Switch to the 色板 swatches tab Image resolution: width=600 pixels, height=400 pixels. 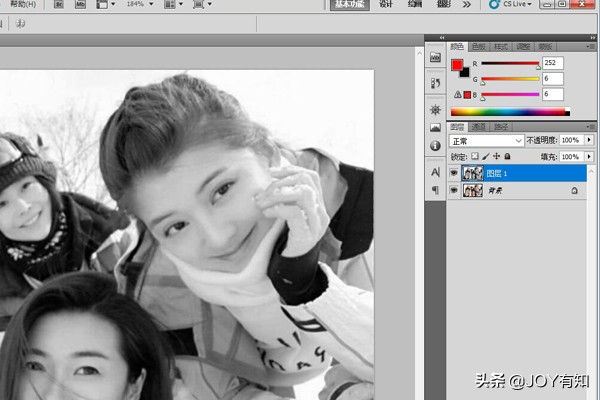point(479,47)
